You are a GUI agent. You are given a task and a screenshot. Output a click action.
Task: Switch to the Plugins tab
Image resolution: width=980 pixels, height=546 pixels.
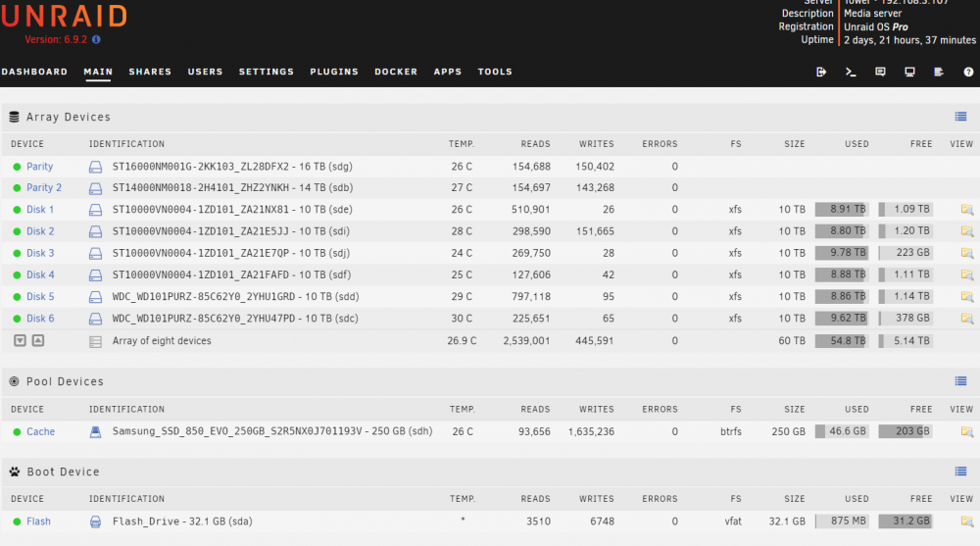click(x=334, y=72)
